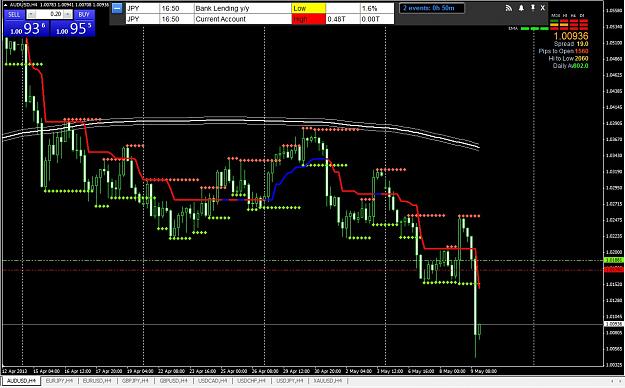Click the EMA green signal bars
This screenshot has height=388, width=625.
(535, 29)
